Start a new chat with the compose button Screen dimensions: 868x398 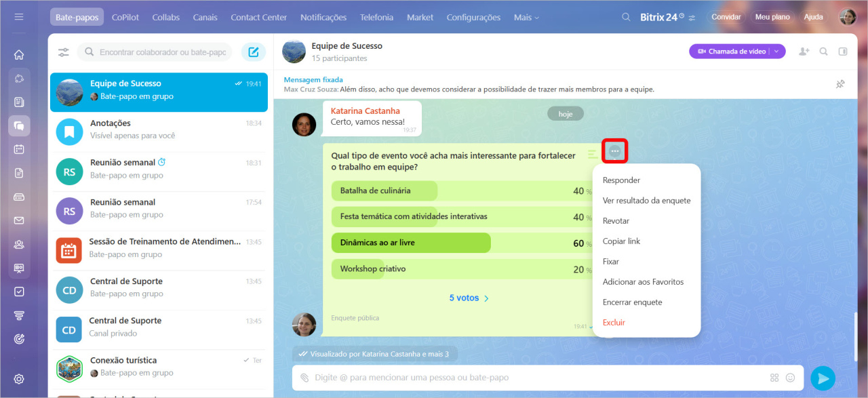point(254,52)
